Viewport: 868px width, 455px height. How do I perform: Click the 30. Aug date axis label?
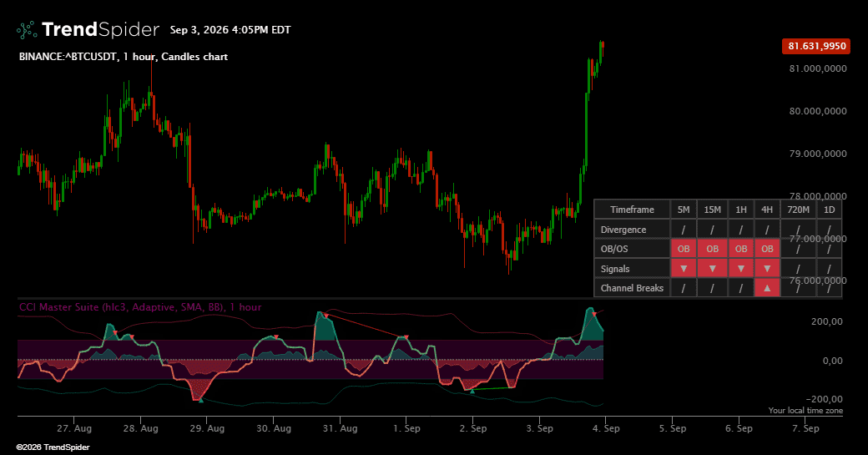tap(274, 428)
